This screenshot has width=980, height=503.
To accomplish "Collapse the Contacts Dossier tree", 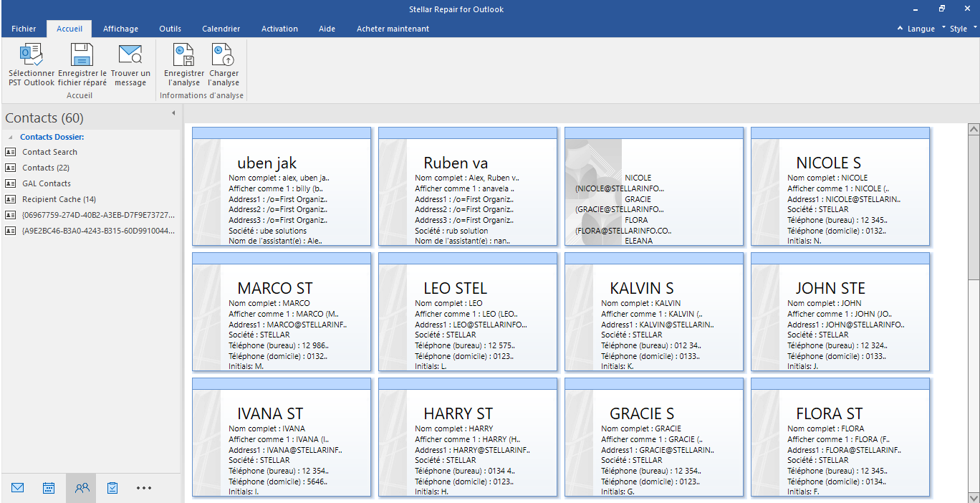I will tap(11, 137).
